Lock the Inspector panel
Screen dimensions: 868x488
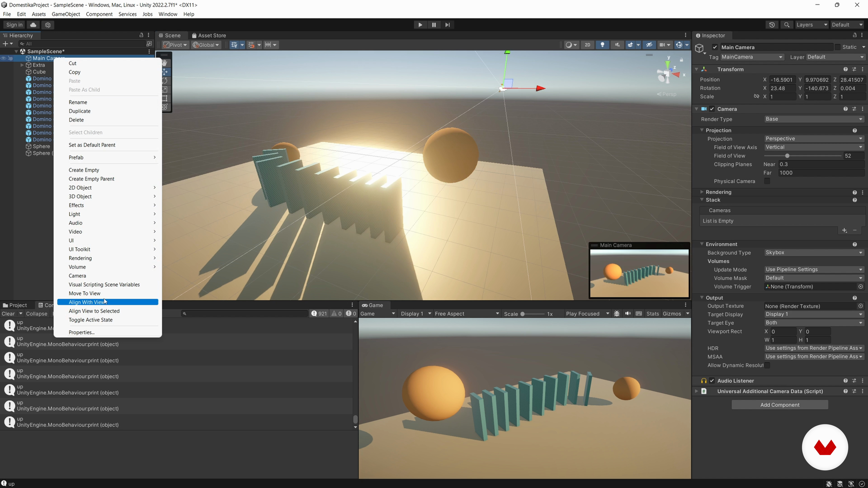pos(854,35)
